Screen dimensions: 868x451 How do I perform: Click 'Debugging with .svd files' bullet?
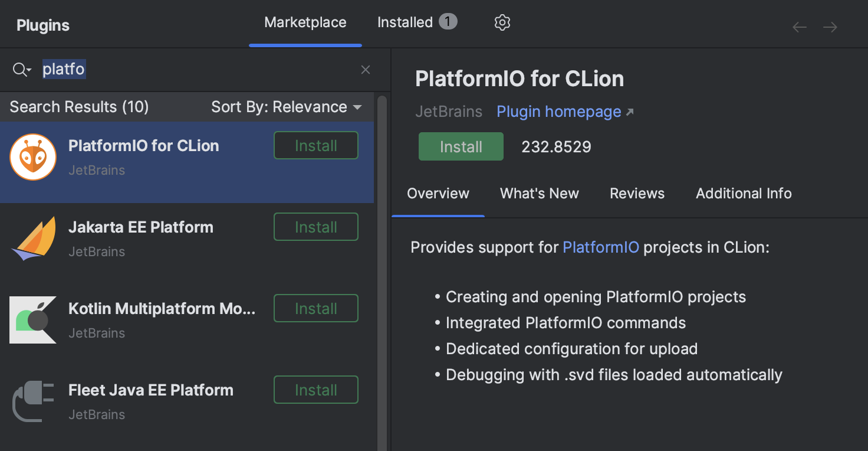(614, 375)
